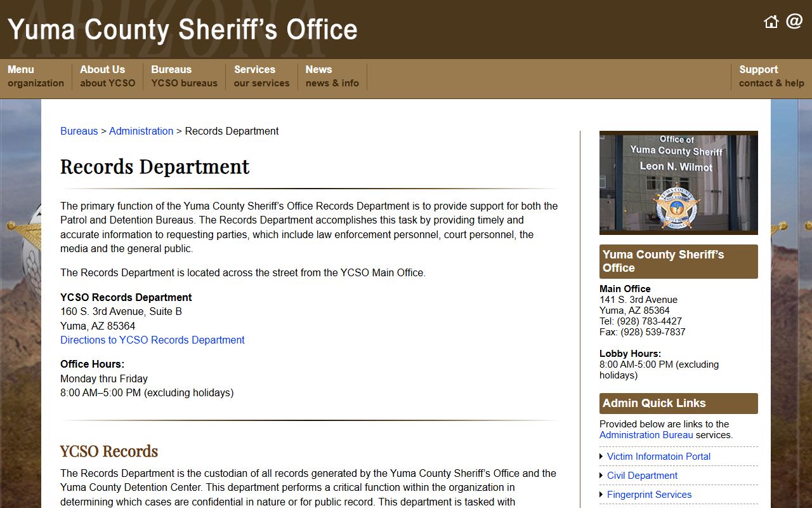This screenshot has height=508, width=812.
Task: Open News & info menu
Action: (332, 76)
